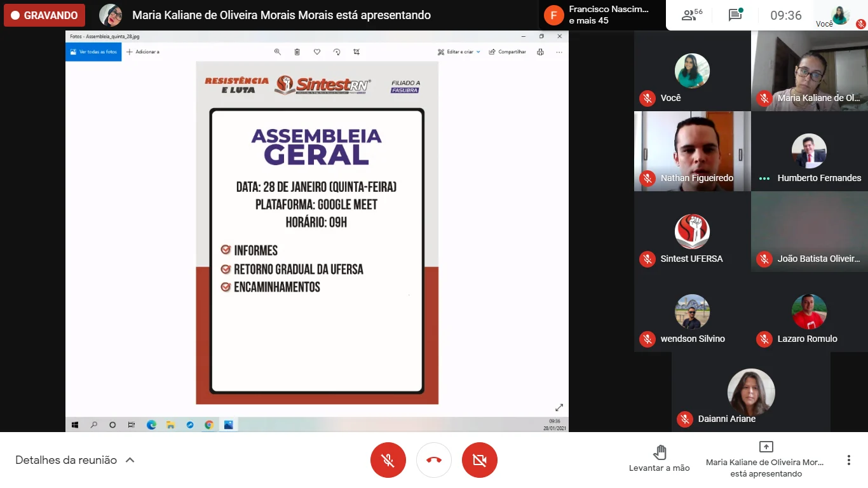Click the Adicionar a menu item

point(143,52)
